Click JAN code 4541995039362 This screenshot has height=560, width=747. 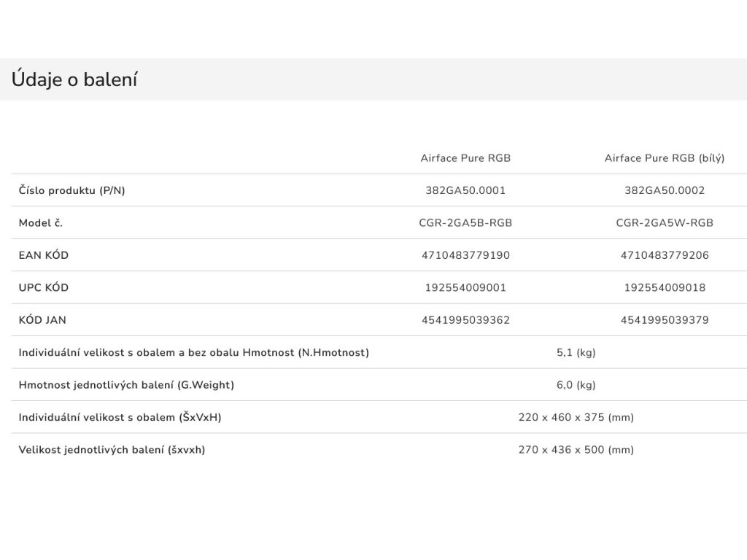465,319
